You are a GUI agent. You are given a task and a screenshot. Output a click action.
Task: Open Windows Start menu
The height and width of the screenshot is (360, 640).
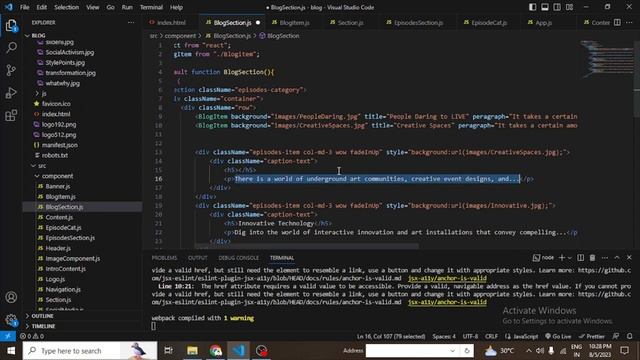pyautogui.click(x=11, y=351)
